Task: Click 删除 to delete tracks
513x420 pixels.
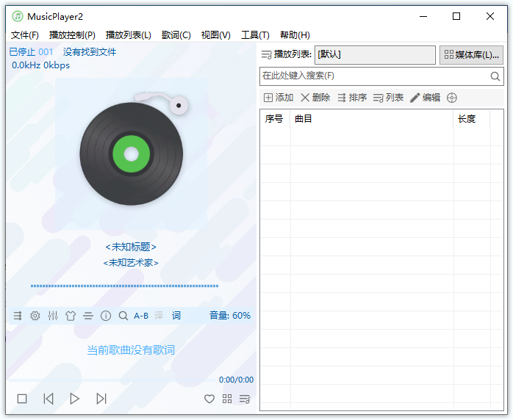Action: click(315, 98)
